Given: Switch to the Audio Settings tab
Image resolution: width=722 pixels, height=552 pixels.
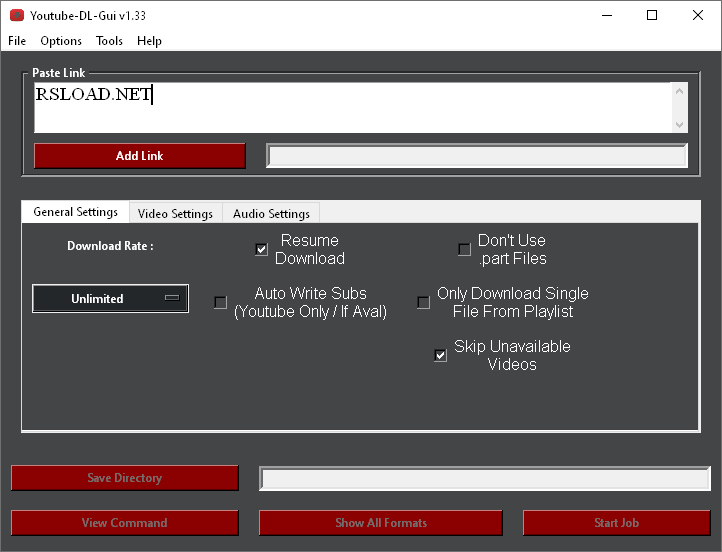Looking at the screenshot, I should (x=271, y=214).
